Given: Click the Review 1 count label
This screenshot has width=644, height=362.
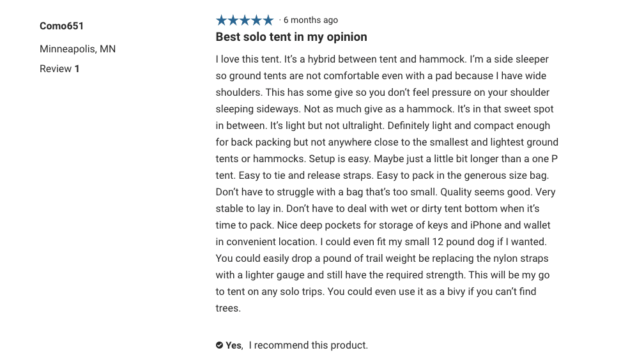Looking at the screenshot, I should pos(59,68).
